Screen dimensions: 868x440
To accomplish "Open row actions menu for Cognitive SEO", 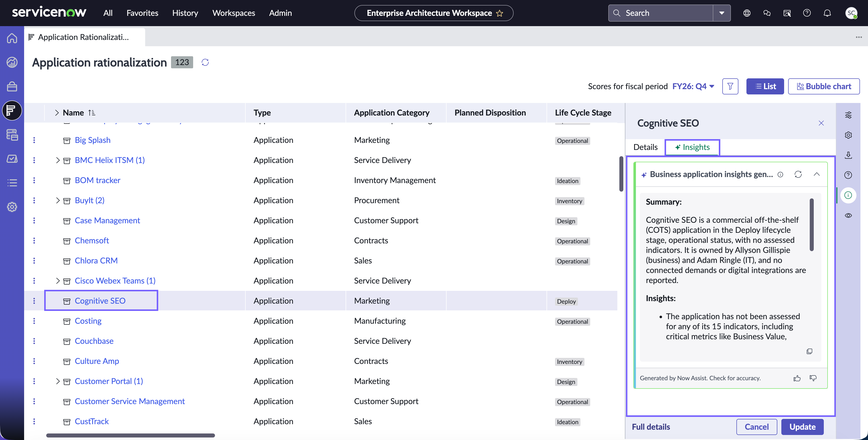I will tap(34, 301).
